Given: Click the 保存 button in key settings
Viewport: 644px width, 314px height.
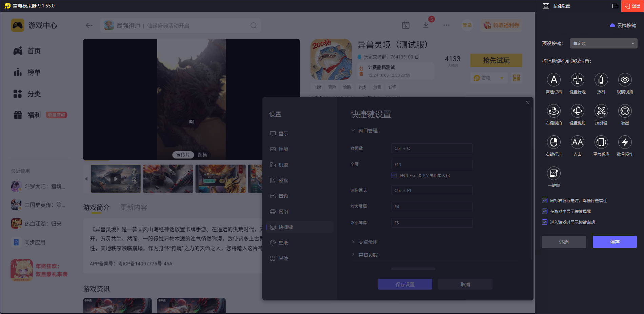Looking at the screenshot, I should click(615, 242).
